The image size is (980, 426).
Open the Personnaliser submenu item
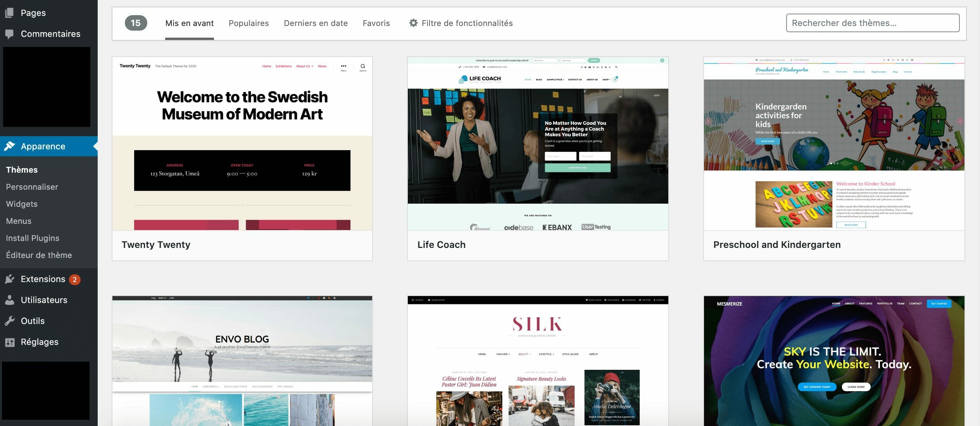point(32,187)
